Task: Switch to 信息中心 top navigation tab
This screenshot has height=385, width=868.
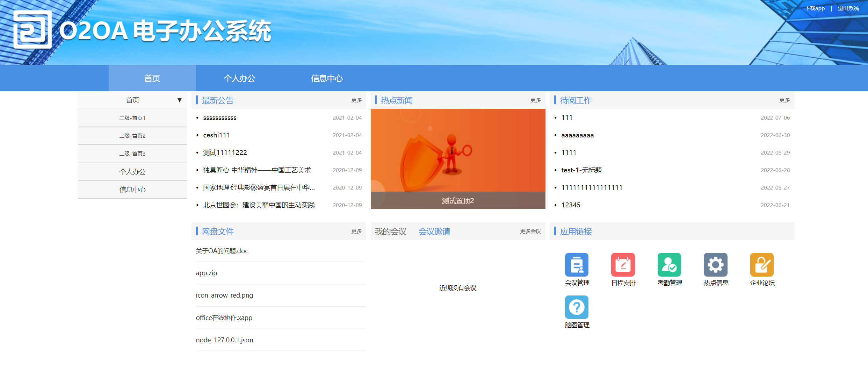Action: pos(327,78)
